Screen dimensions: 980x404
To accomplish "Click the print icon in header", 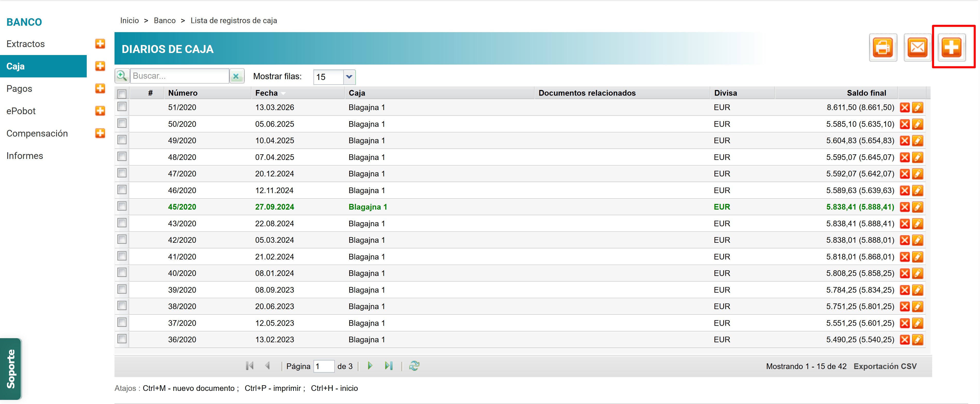I will [x=883, y=48].
